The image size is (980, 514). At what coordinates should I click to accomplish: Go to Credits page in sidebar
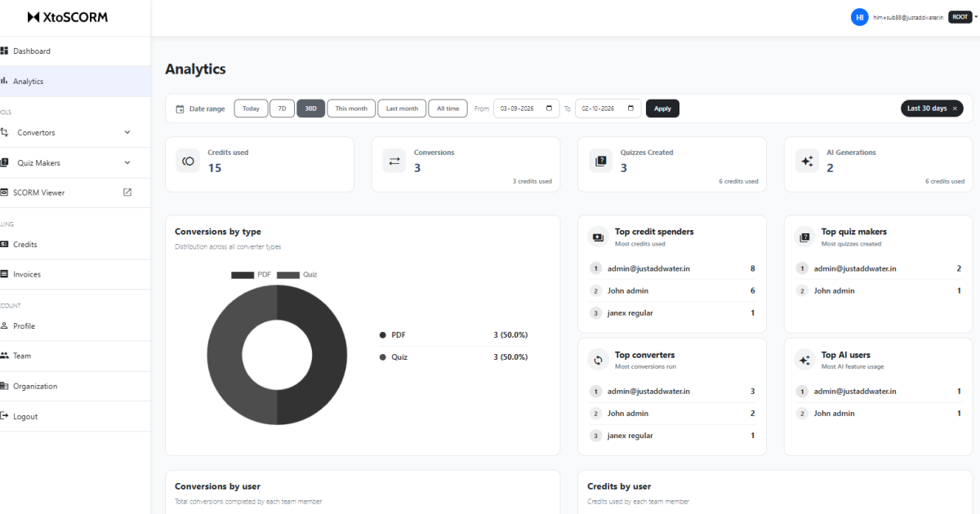(x=75, y=244)
